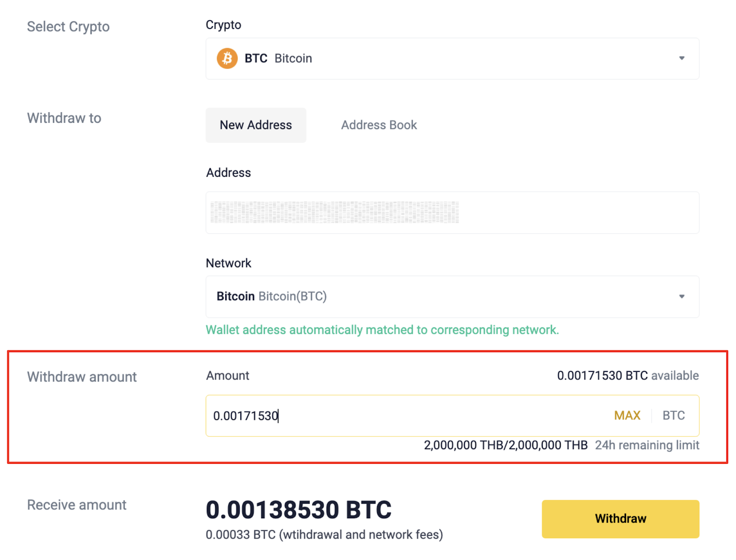The image size is (736, 560).
Task: Click the BTC unit label in Amount field
Action: 673,416
